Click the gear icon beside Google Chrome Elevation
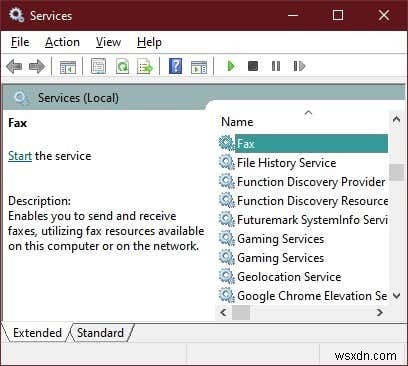Screen dimensions: 408x366 pos(227,296)
